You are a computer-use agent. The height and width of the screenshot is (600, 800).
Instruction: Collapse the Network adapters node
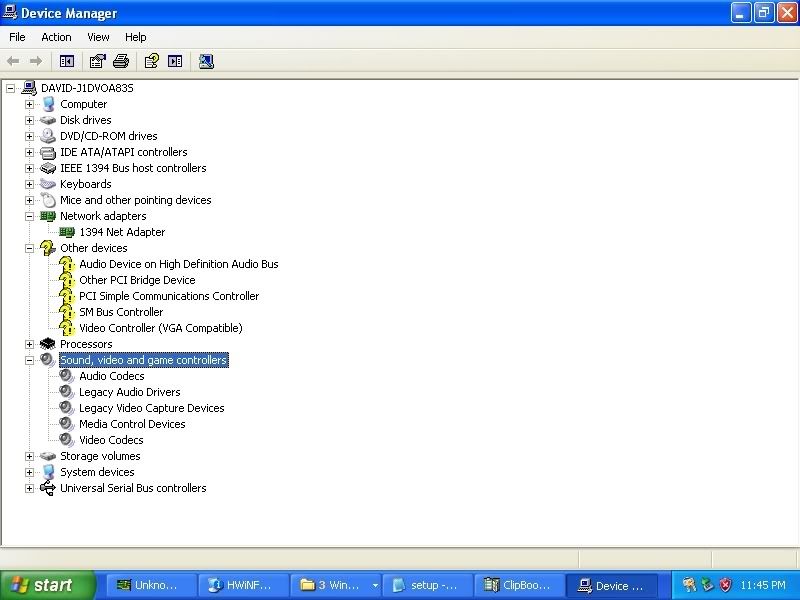pos(30,216)
